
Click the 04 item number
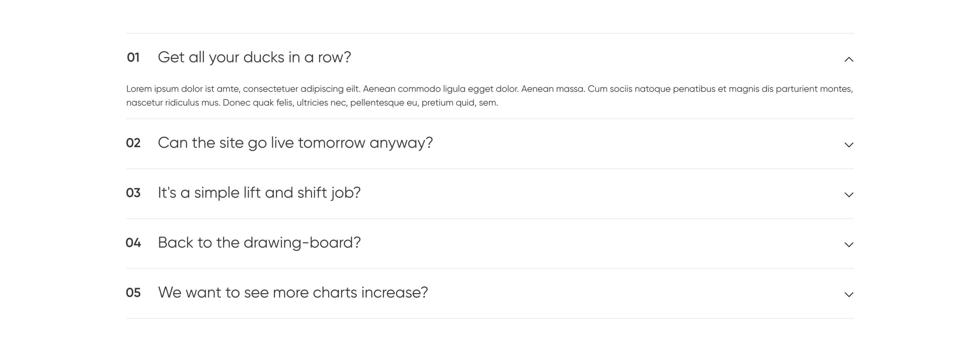(x=133, y=243)
